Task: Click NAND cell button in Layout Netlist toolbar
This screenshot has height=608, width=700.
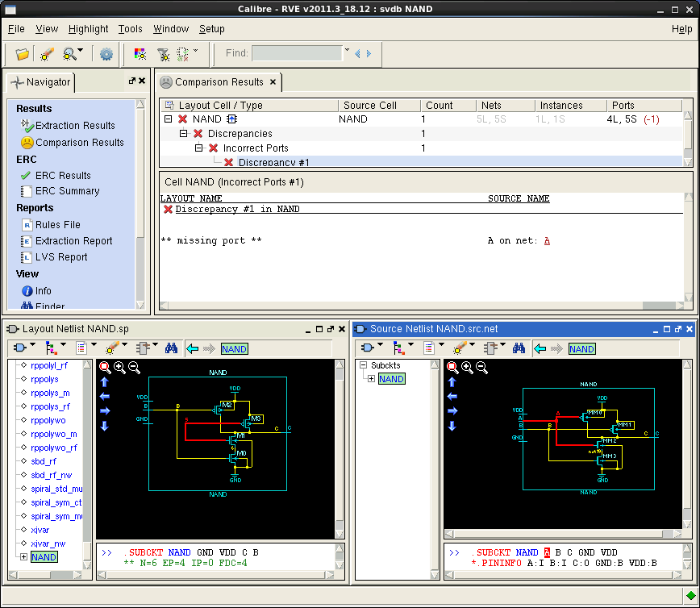Action: (234, 348)
